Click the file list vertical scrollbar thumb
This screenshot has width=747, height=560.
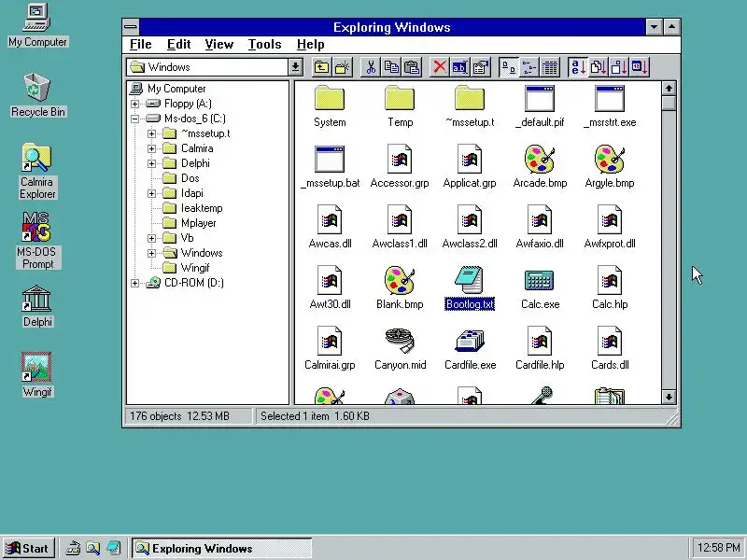(x=669, y=104)
